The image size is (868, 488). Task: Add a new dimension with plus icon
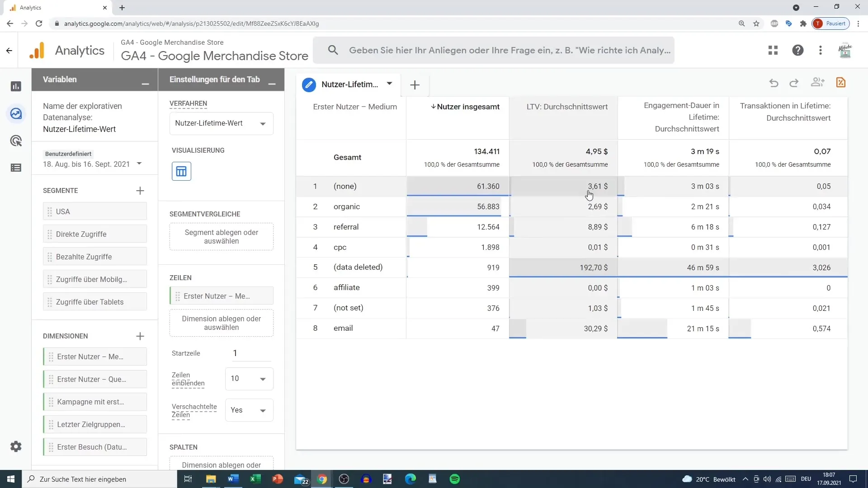pyautogui.click(x=140, y=336)
